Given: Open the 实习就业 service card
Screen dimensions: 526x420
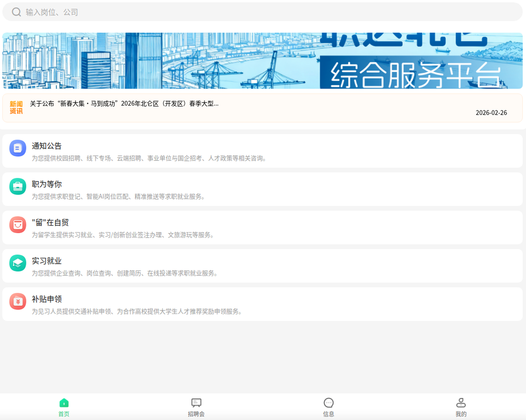Looking at the screenshot, I should [263, 266].
